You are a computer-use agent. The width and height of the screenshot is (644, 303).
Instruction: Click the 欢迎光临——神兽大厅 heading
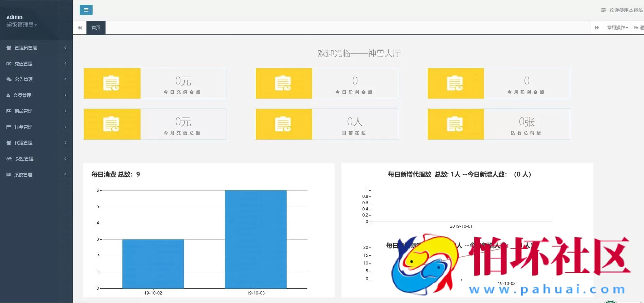pyautogui.click(x=359, y=53)
